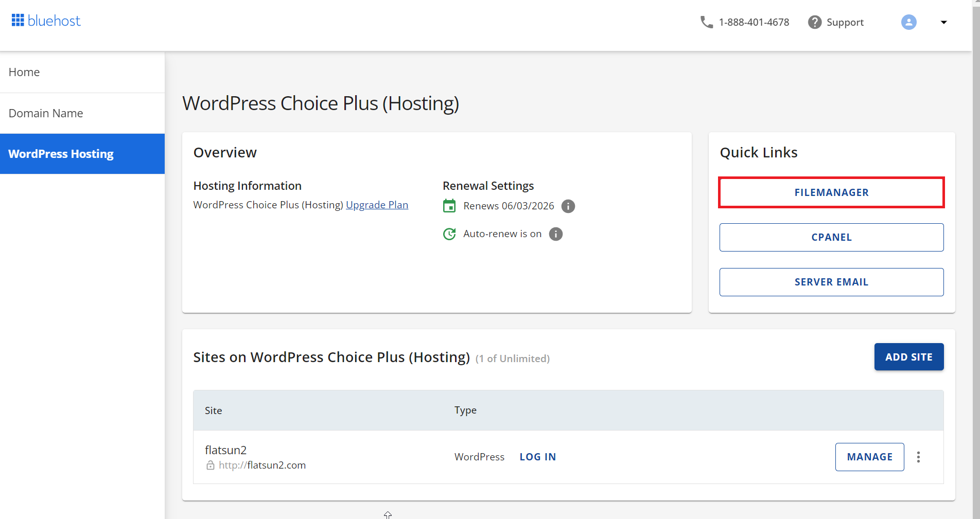Click the auto-renew refresh icon
This screenshot has width=980, height=519.
click(x=449, y=234)
